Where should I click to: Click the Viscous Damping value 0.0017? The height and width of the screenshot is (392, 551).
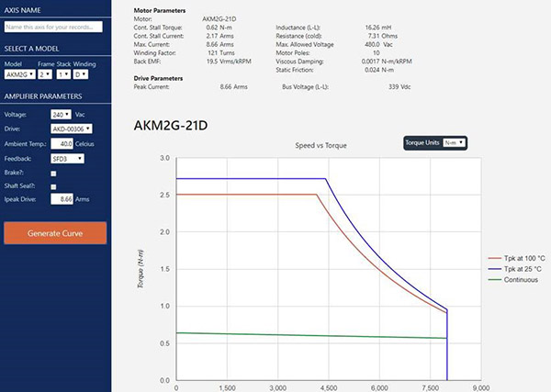point(370,62)
